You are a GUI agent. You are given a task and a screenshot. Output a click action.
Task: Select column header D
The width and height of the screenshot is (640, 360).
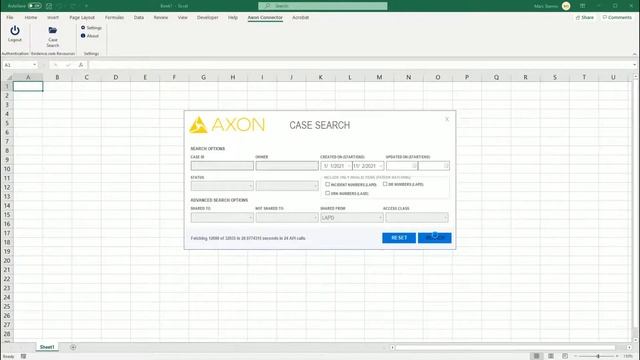(x=116, y=77)
